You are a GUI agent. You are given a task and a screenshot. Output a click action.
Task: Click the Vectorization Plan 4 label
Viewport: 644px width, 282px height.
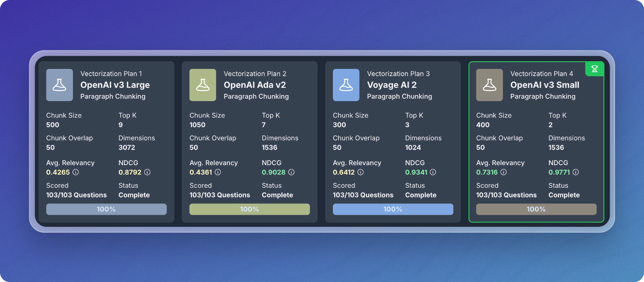[542, 74]
